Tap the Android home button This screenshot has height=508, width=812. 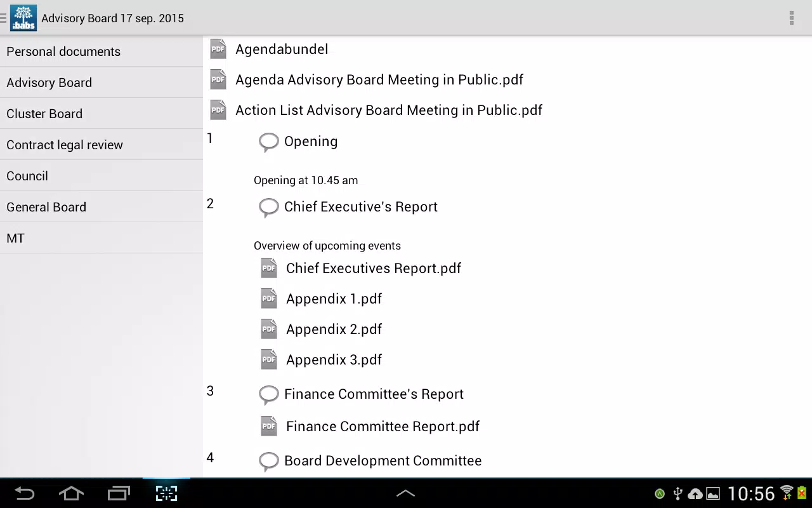point(71,493)
